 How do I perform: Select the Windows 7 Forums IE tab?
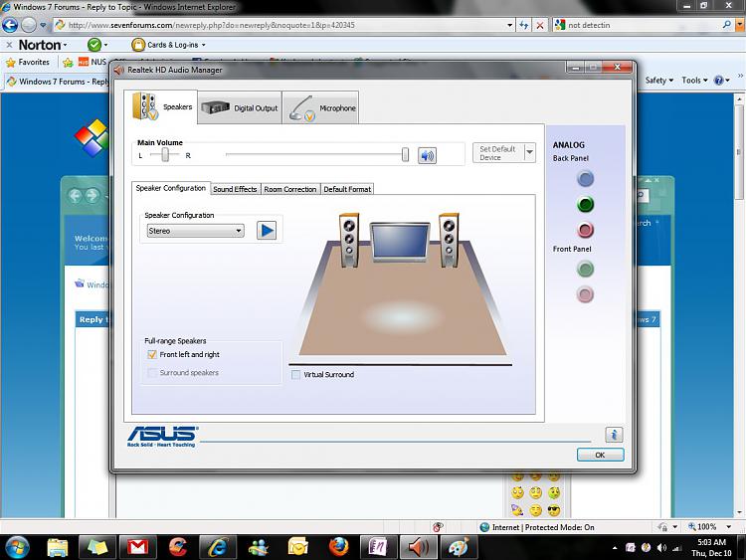point(57,82)
